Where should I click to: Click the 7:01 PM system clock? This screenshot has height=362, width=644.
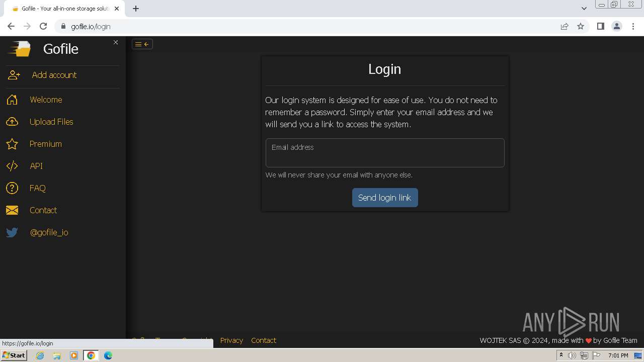click(x=618, y=355)
